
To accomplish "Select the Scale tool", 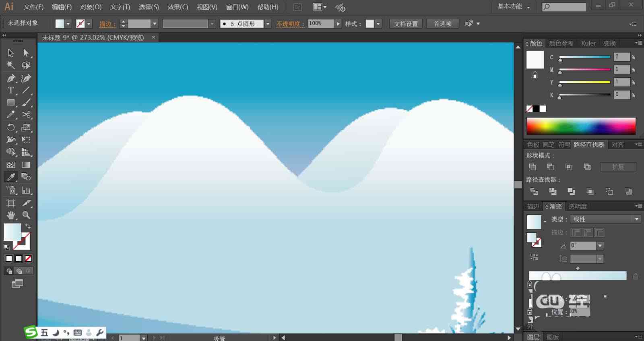I will tap(26, 128).
